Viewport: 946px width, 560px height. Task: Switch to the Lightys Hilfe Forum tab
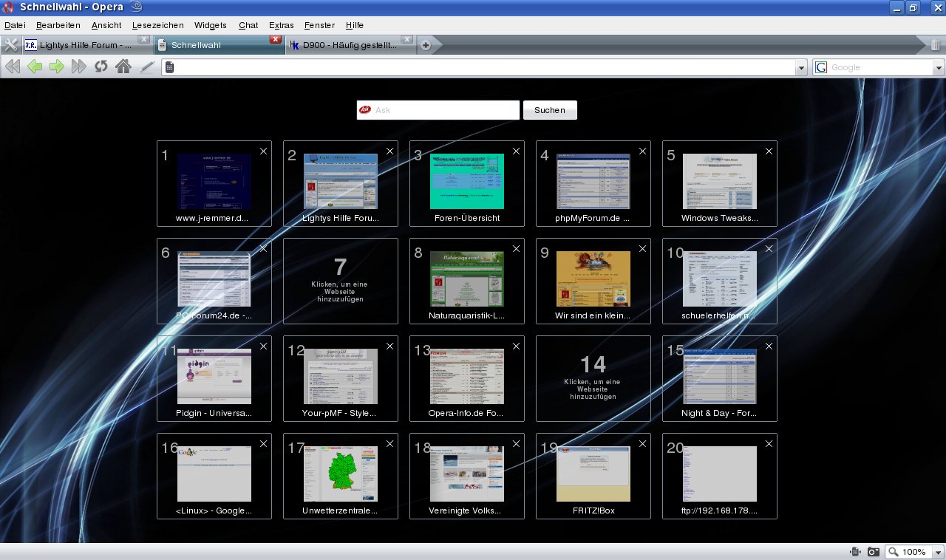tap(86, 45)
